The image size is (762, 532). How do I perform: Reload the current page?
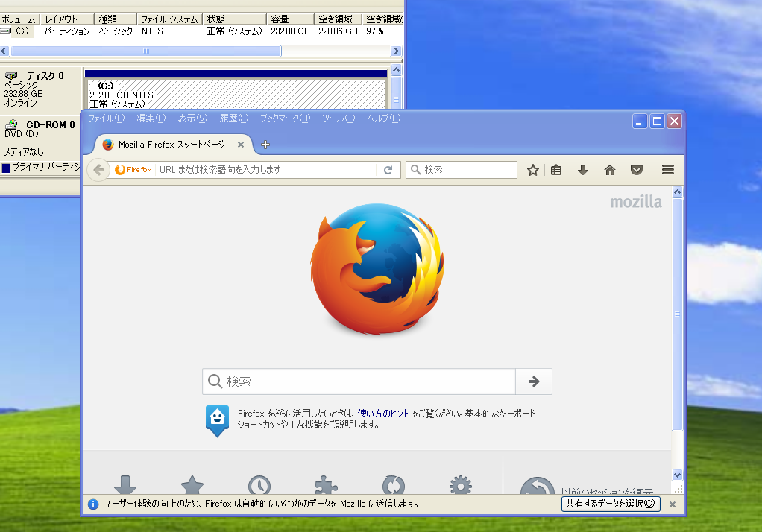point(388,170)
